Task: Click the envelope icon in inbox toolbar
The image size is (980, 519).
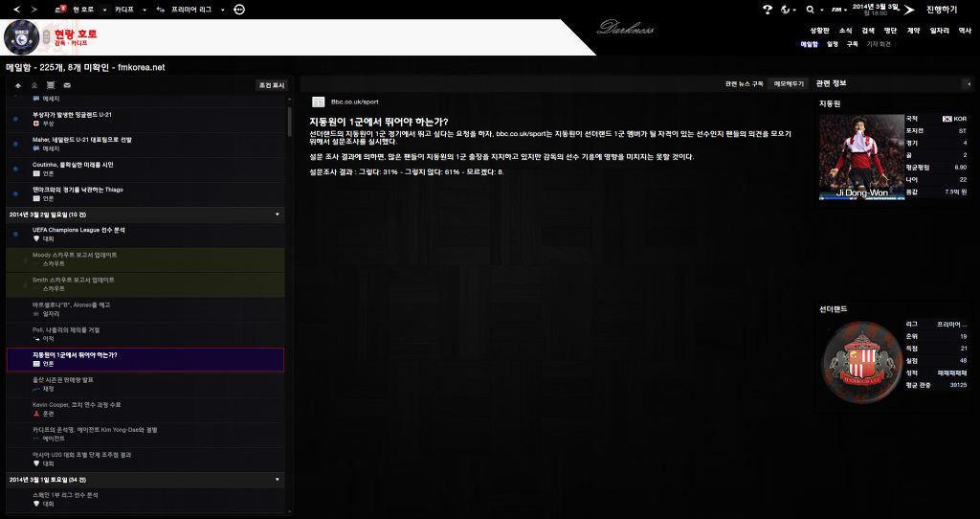Action: pos(67,85)
